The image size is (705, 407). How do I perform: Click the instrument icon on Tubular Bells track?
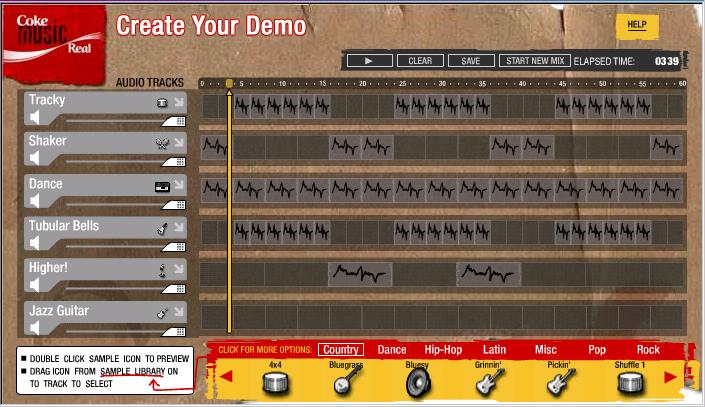pyautogui.click(x=162, y=229)
